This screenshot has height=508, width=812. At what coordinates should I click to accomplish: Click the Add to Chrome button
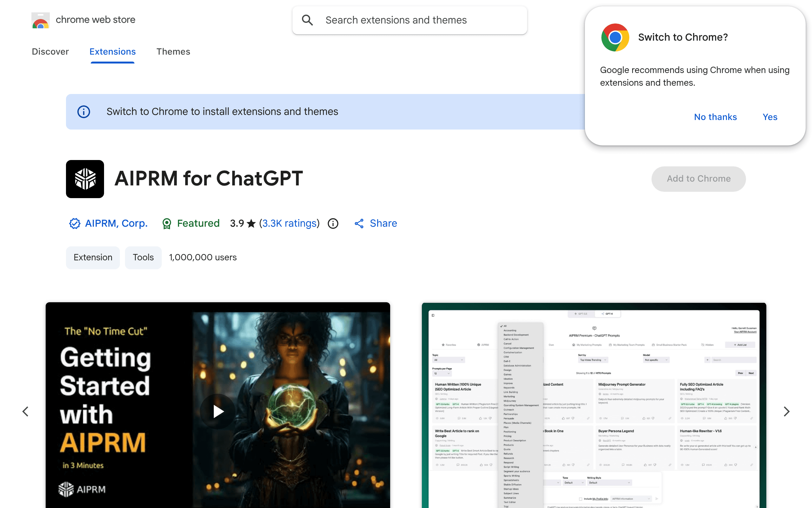point(698,179)
